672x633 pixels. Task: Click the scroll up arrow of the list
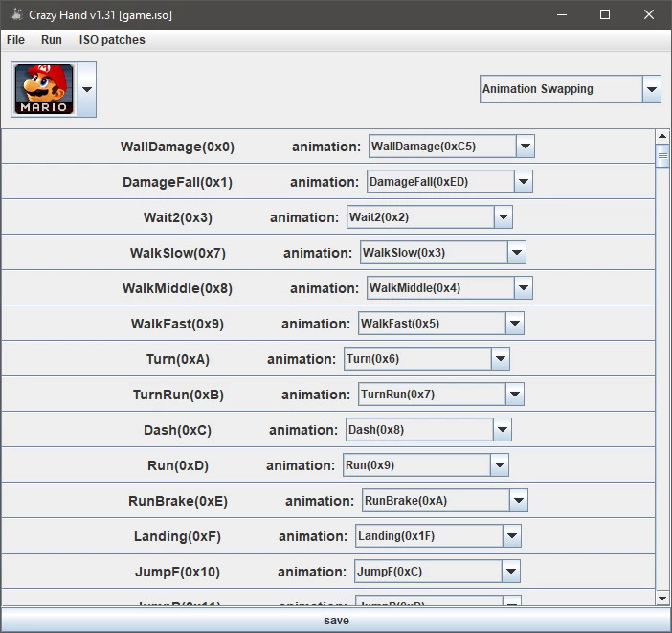(x=662, y=137)
